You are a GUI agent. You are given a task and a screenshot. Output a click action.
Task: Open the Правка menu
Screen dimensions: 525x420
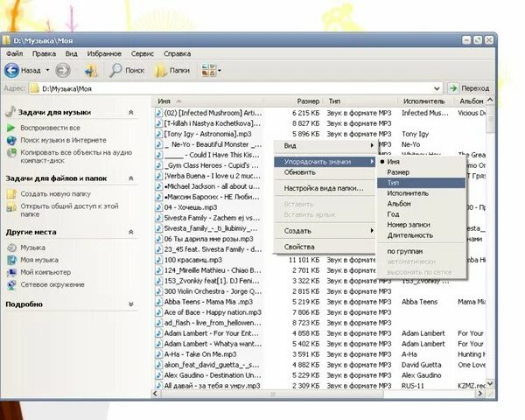tap(44, 53)
